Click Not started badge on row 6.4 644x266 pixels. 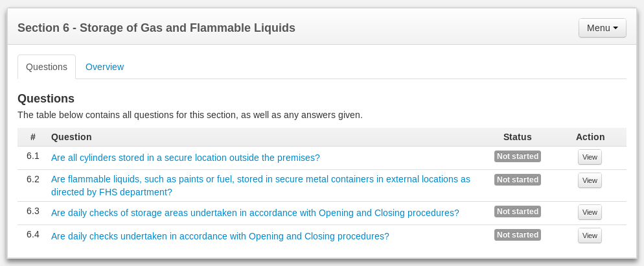[x=517, y=235]
